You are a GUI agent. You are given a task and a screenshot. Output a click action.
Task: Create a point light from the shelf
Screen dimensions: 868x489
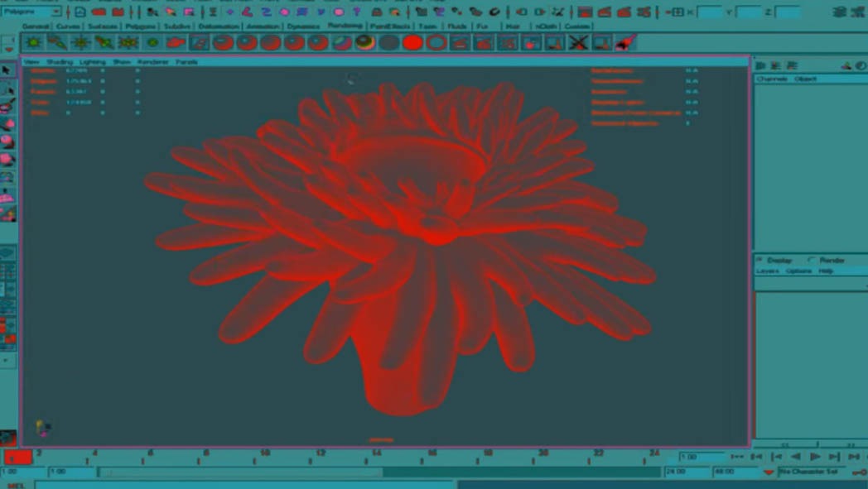(81, 42)
